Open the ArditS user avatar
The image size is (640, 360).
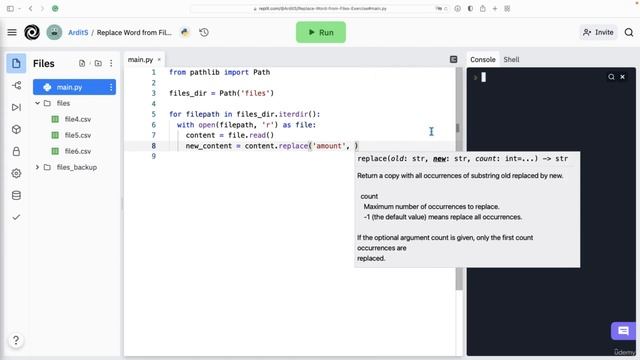coord(54,32)
